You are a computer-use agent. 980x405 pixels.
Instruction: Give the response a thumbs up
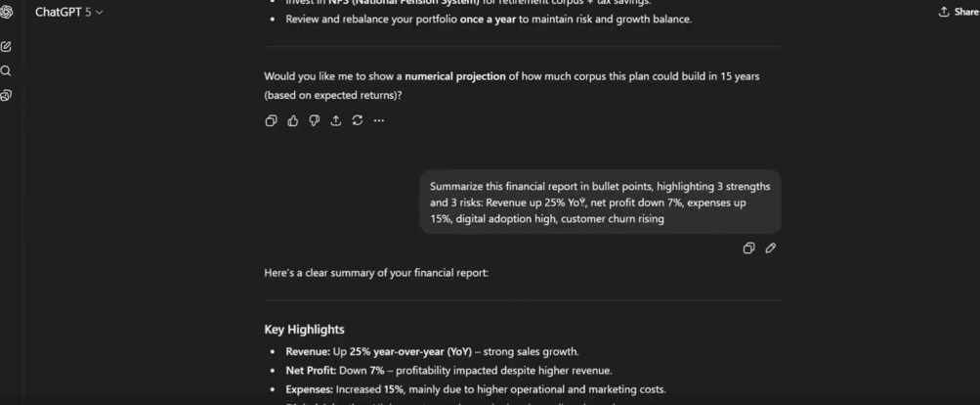pos(293,120)
